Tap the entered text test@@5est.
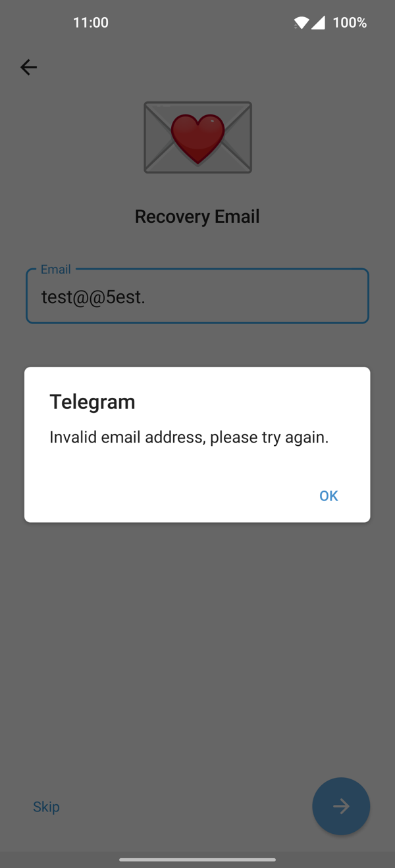395x868 pixels. coord(93,297)
